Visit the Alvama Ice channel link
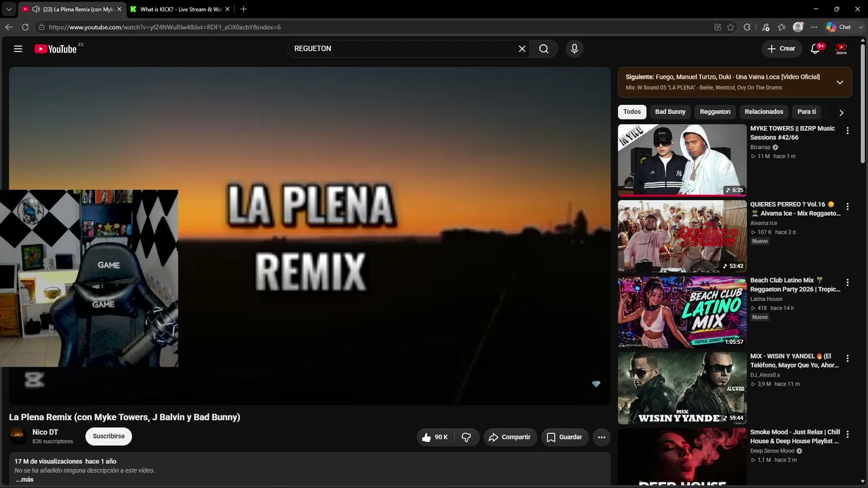This screenshot has height=488, width=868. [x=764, y=223]
